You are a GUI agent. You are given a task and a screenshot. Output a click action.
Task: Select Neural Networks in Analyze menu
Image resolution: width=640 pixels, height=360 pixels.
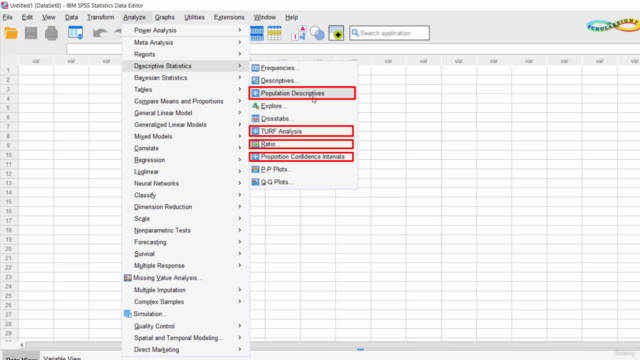186,183
